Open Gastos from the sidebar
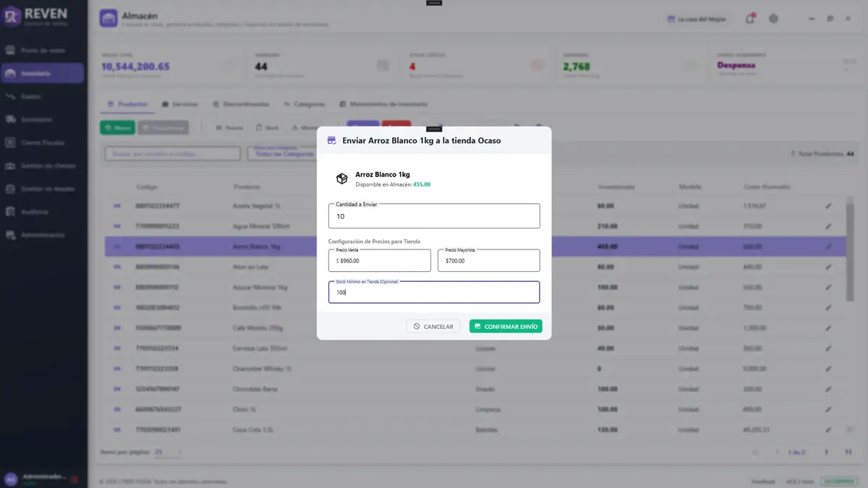868x488 pixels. [x=43, y=96]
